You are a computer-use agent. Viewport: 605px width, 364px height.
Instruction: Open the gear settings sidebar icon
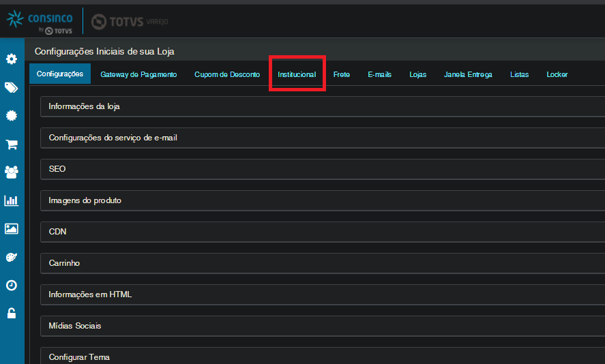[x=12, y=59]
